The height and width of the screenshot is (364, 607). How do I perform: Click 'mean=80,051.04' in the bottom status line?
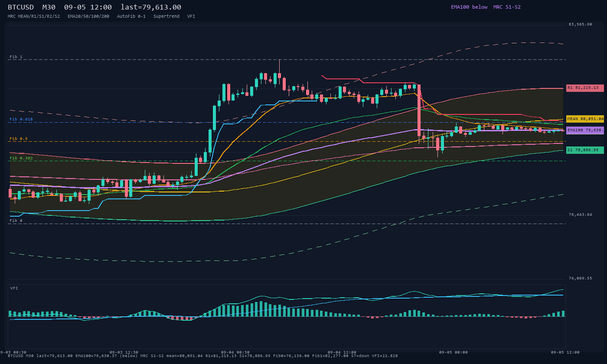186,356
